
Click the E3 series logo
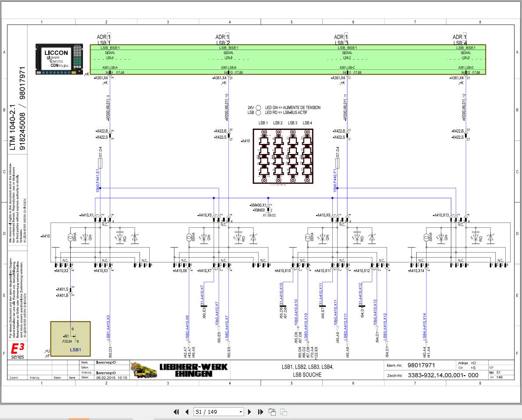point(17,351)
